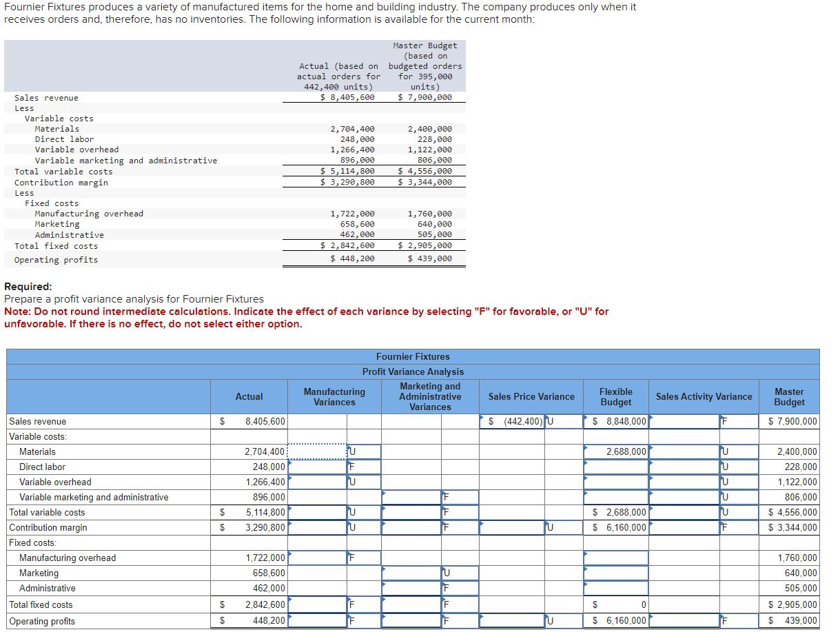This screenshot has height=632, width=840.
Task: Click Variable marketing and administrative M&A variance amount
Action: click(411, 498)
